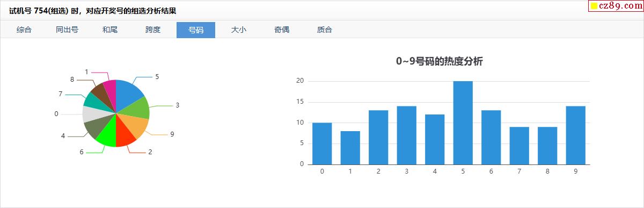Open the 跨度 tab
This screenshot has height=208, width=644.
153,30
